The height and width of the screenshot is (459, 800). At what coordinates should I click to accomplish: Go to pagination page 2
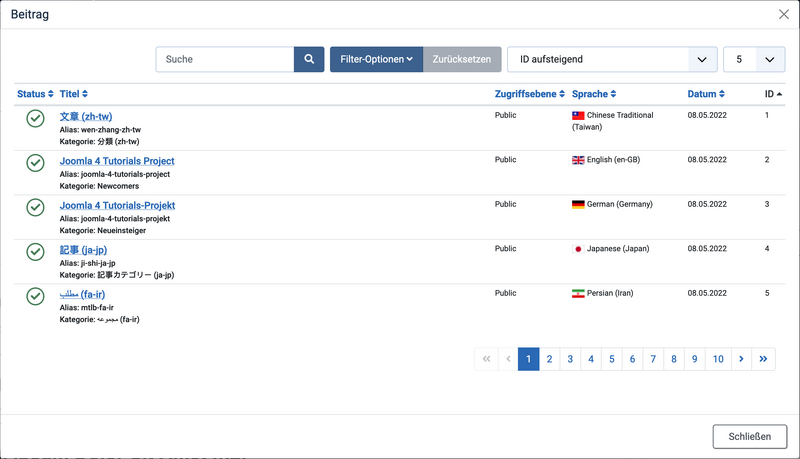pos(549,359)
